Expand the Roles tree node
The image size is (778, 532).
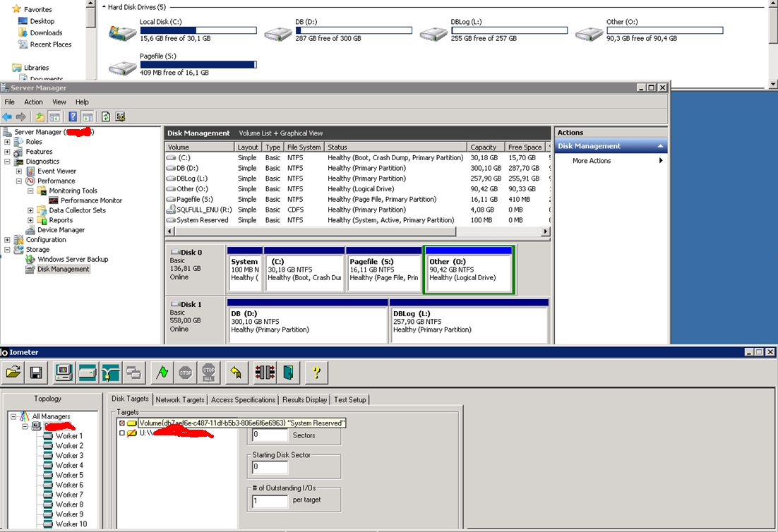point(7,142)
